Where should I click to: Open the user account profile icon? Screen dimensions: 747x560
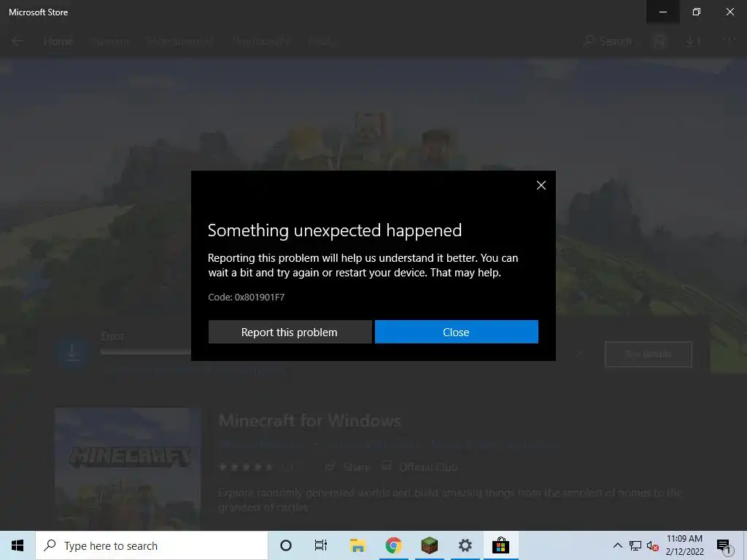click(659, 42)
